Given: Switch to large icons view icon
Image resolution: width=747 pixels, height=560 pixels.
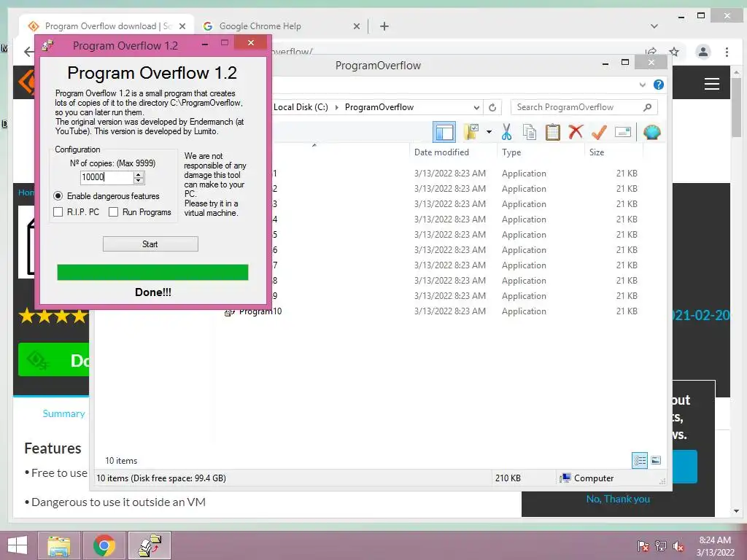Looking at the screenshot, I should pyautogui.click(x=656, y=460).
